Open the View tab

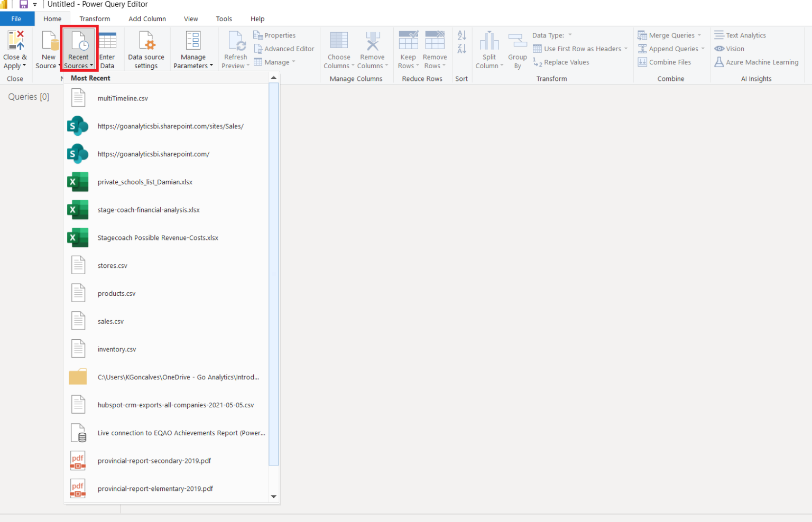(191, 18)
